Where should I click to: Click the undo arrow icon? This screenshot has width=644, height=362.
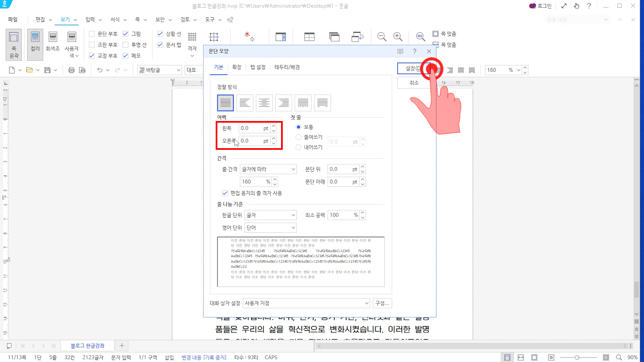coord(100,70)
